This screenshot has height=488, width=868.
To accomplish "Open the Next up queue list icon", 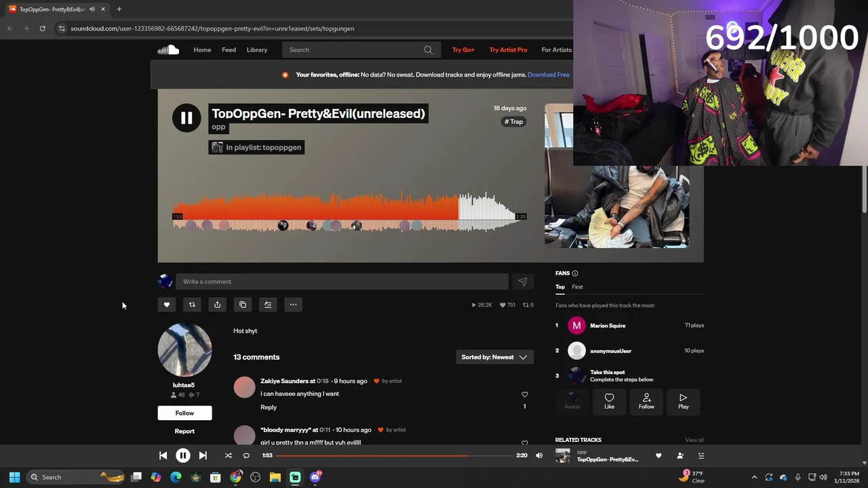I will click(701, 455).
